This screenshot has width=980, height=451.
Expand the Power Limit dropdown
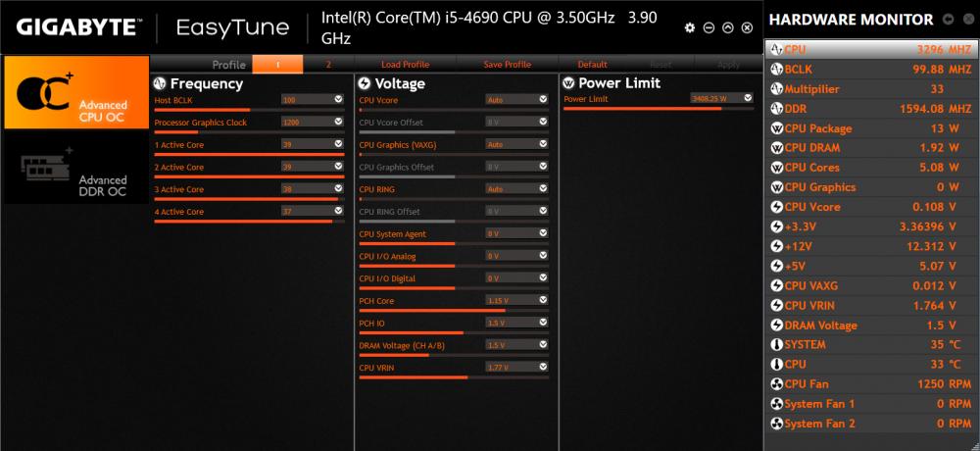click(x=748, y=98)
